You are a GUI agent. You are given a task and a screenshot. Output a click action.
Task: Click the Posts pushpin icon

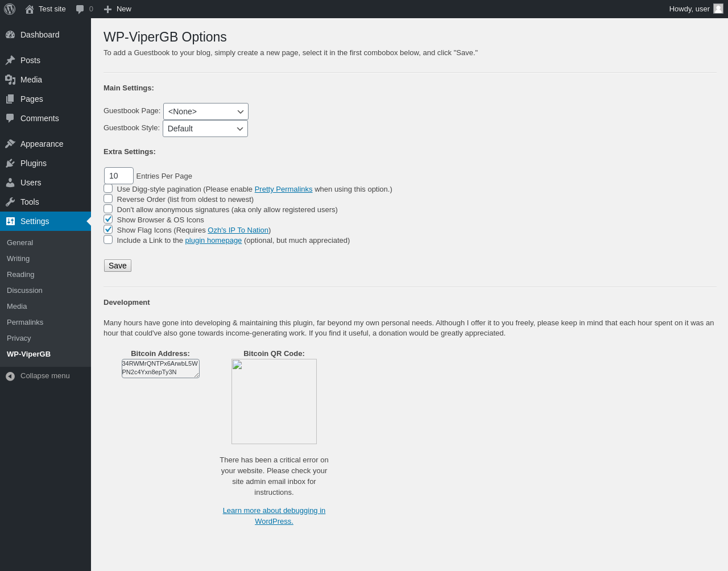(10, 60)
